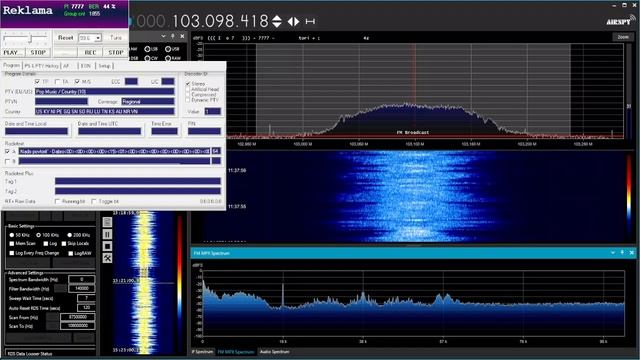640x360 pixels.
Task: Click the STOP button next to REC
Action: tap(116, 52)
